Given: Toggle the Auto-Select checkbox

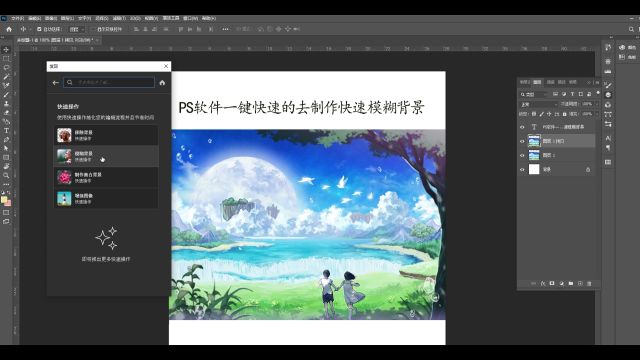Looking at the screenshot, I should [x=39, y=29].
